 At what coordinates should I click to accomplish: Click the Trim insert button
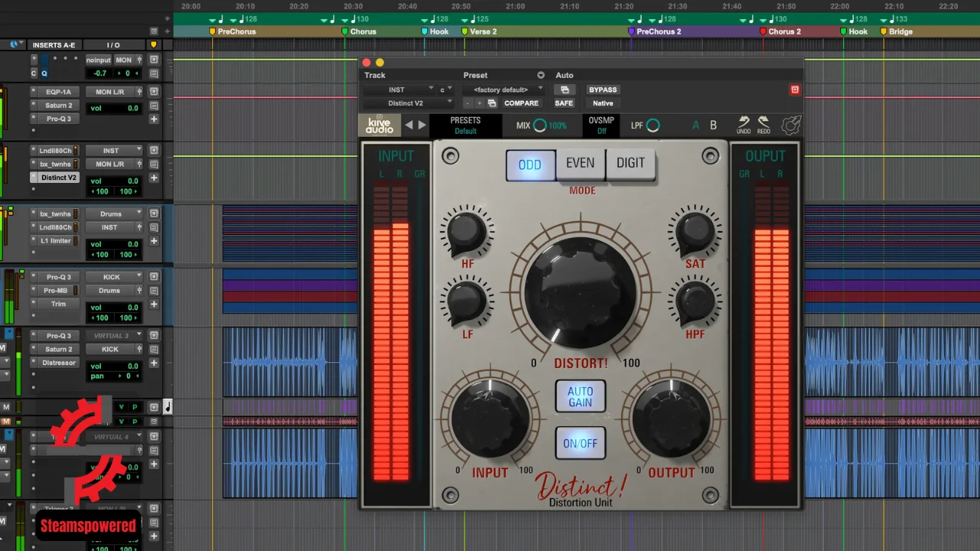[55, 305]
